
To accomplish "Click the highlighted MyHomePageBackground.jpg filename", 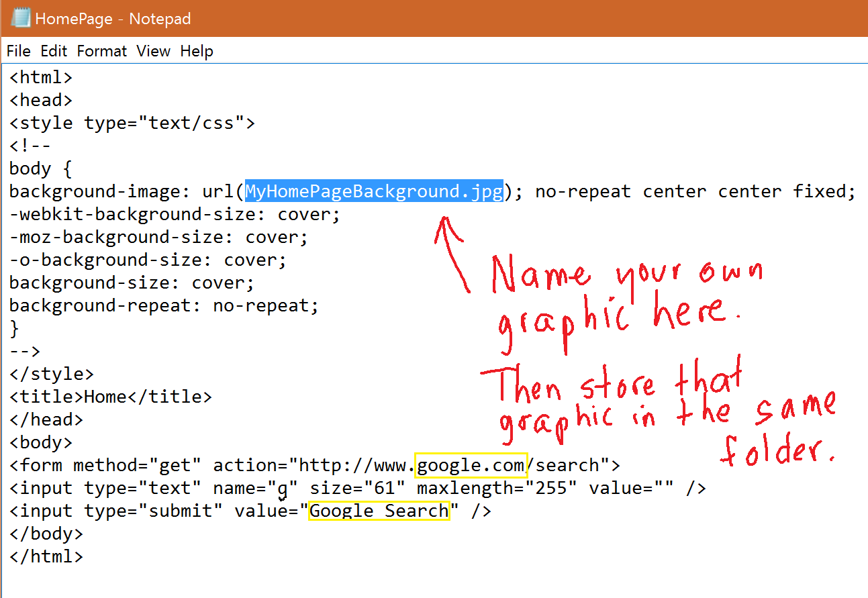I will click(x=374, y=192).
